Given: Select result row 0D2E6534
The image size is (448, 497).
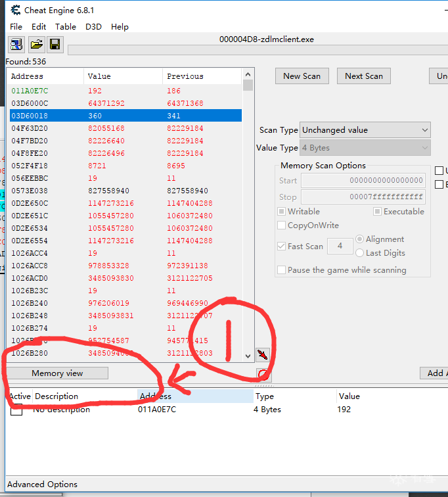Looking at the screenshot, I should (125, 228).
